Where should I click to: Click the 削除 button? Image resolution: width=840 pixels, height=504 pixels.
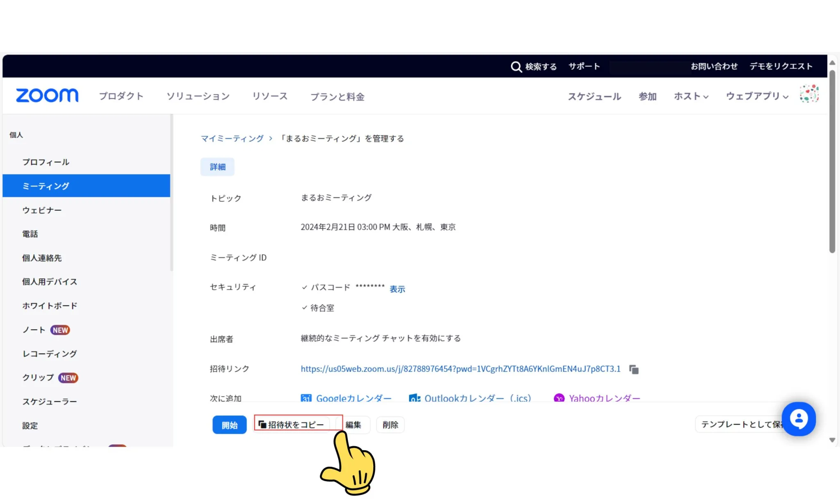(x=390, y=425)
